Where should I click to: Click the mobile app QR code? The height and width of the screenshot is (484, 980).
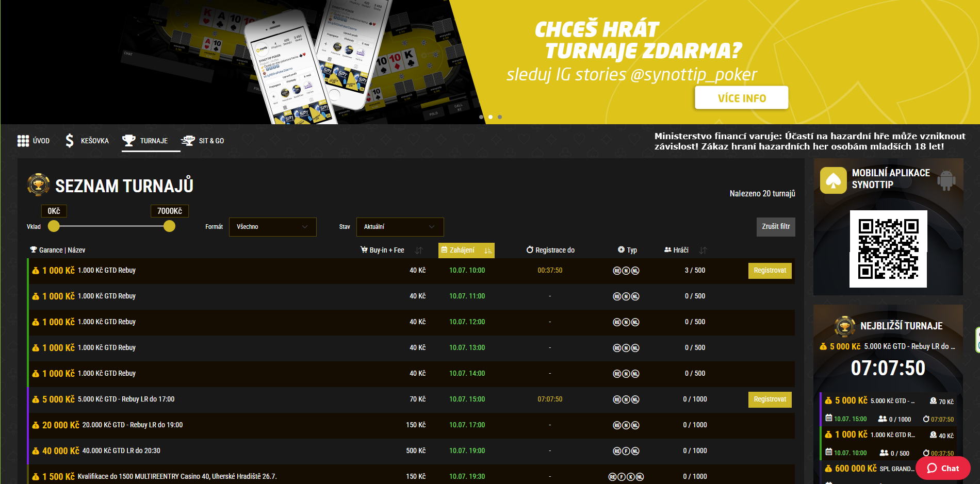[888, 249]
